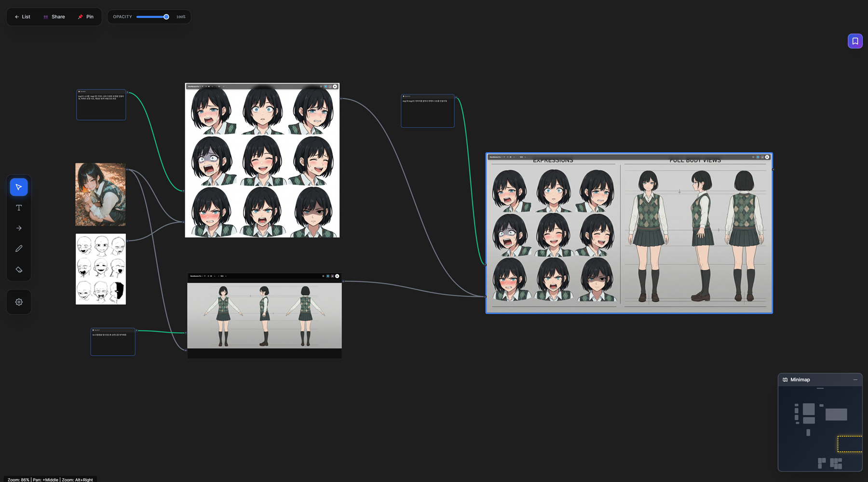This screenshot has width=868, height=482.
Task: Select the autumn girl reference photo
Action: pos(100,194)
